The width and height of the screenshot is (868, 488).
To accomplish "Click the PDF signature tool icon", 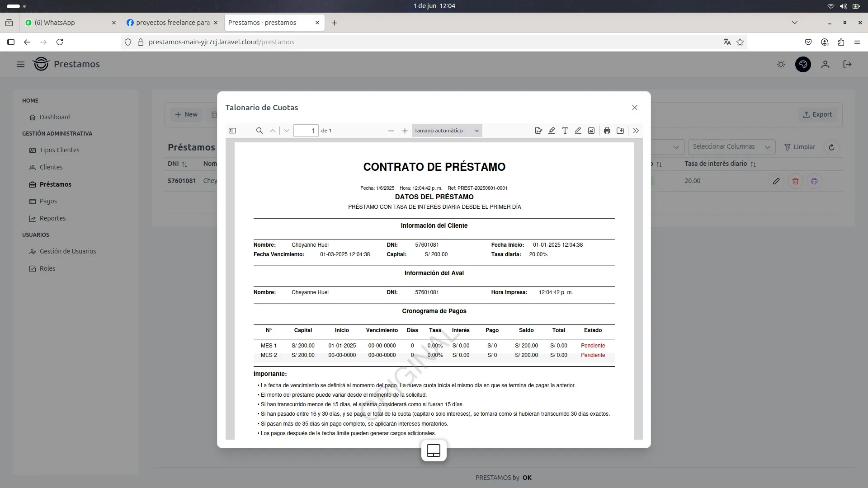I will coord(538,131).
